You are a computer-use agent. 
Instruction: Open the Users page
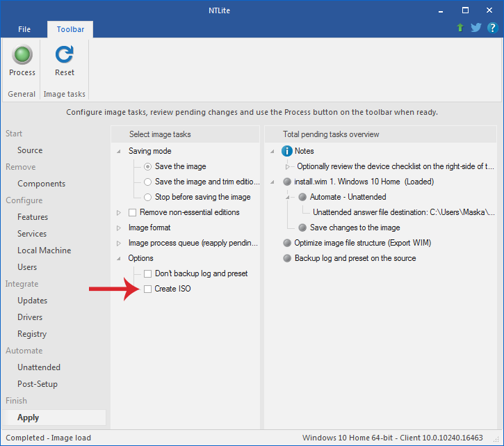(27, 267)
